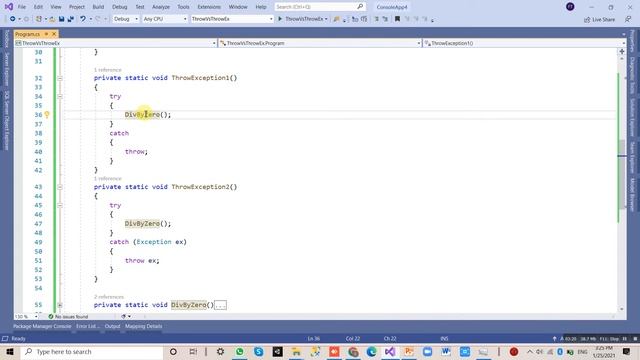Click 'catch (Exception ex)' on line 49
The height and width of the screenshot is (360, 640).
point(148,242)
